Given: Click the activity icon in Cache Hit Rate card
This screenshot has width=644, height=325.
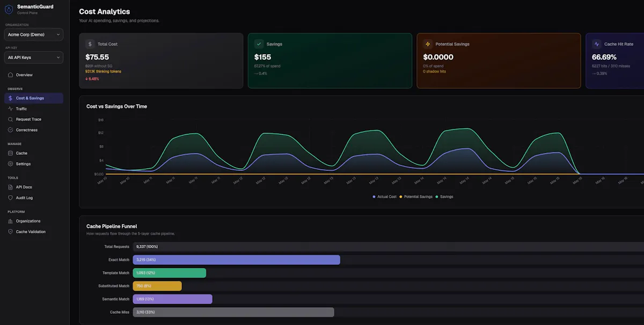Looking at the screenshot, I should [597, 44].
